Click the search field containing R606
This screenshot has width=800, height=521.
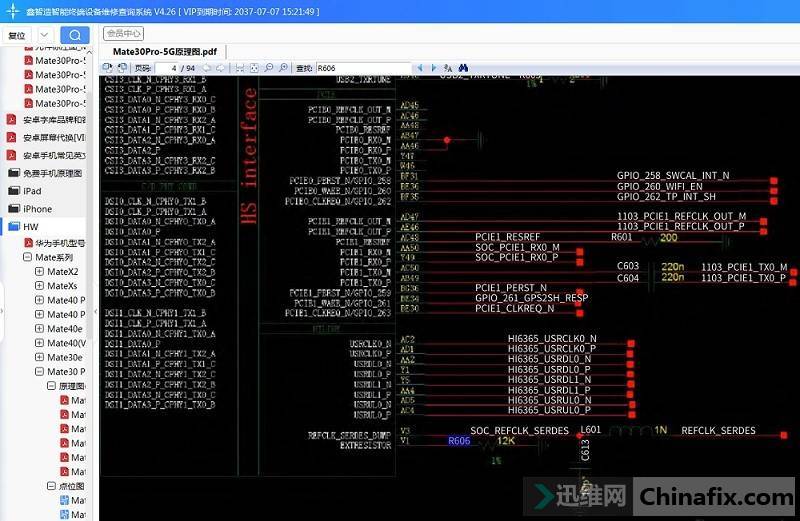pos(360,68)
